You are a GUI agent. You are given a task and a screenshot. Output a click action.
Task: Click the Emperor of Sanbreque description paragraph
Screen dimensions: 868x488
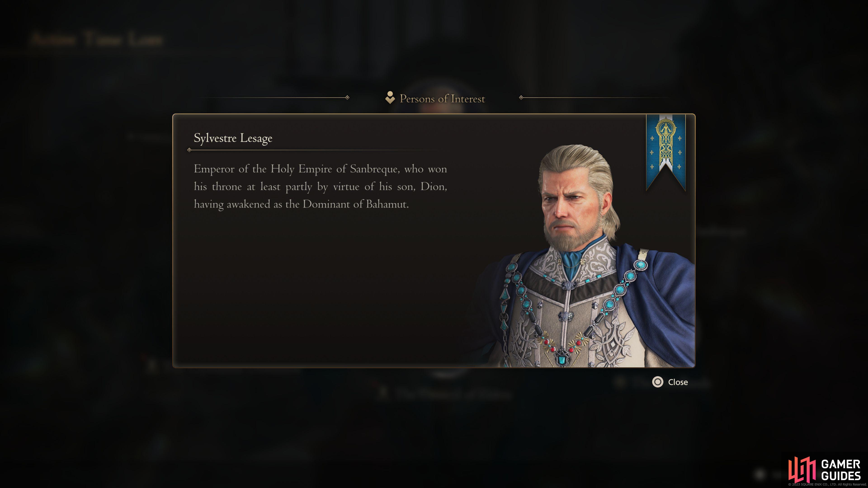(x=320, y=187)
